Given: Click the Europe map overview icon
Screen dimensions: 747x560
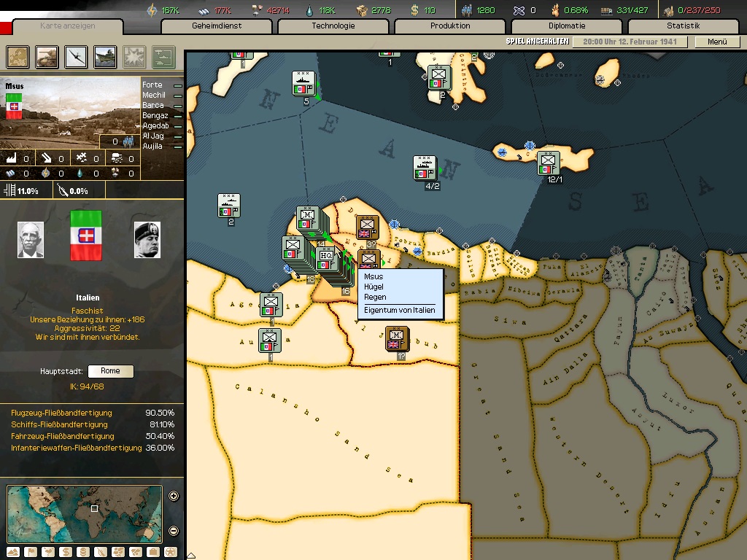Looking at the screenshot, I should pos(18,56).
